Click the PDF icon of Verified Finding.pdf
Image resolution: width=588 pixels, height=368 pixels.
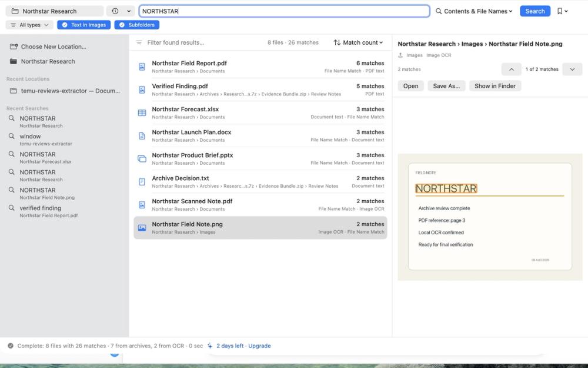(x=142, y=89)
